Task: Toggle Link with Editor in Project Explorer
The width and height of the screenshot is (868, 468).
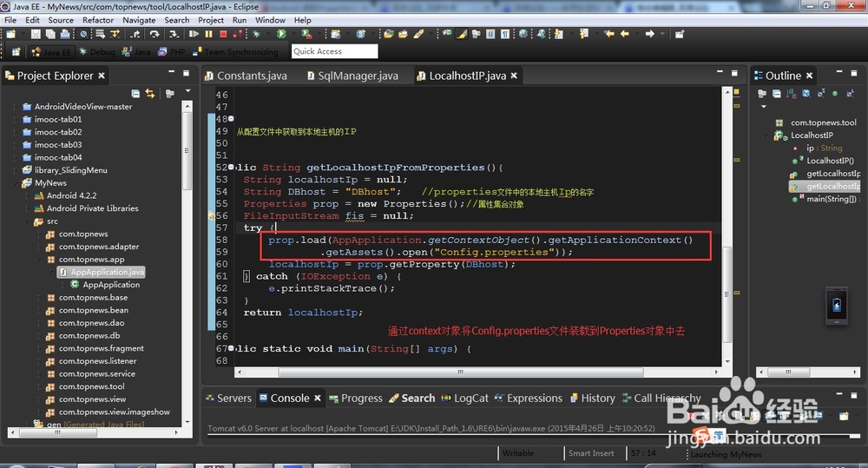Action: tap(150, 93)
